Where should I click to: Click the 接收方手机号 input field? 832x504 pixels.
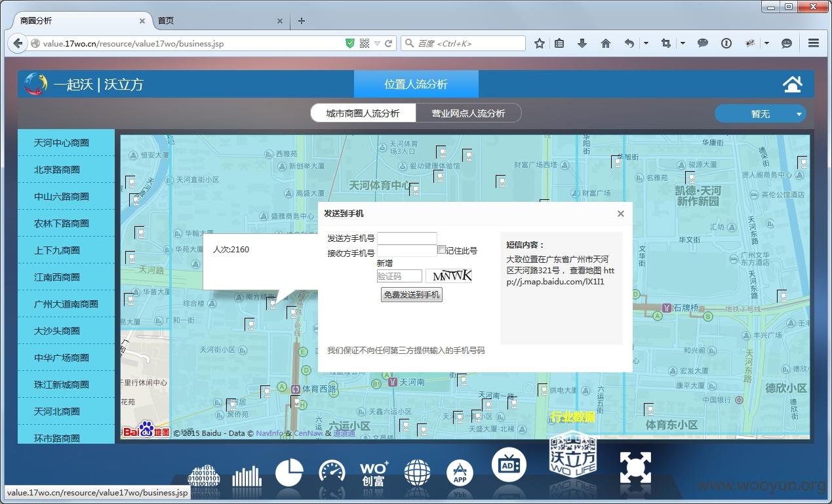click(x=407, y=250)
